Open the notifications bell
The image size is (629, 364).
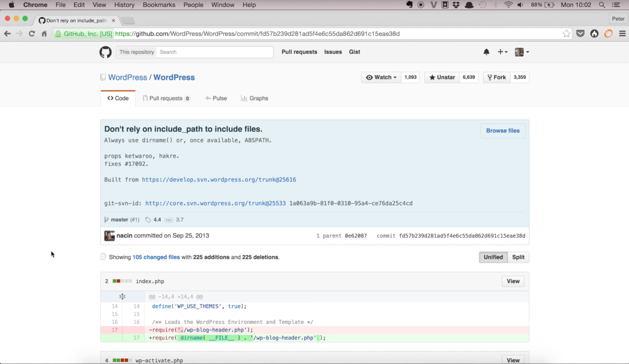[x=486, y=52]
